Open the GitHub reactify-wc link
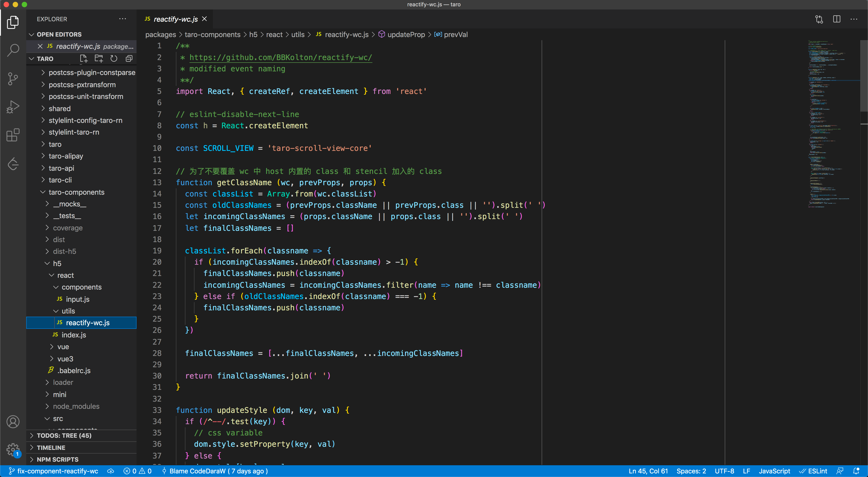 (280, 57)
